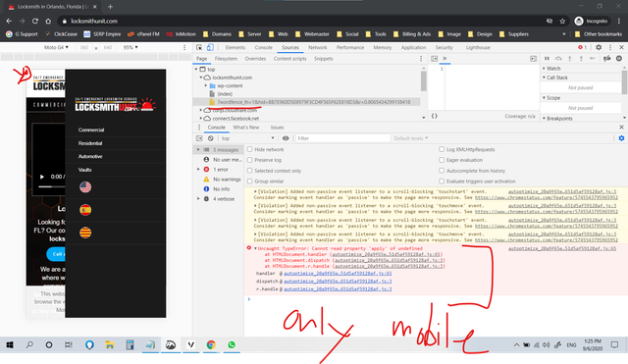Open the Vaults menu link
628x364 pixels.
[84, 170]
